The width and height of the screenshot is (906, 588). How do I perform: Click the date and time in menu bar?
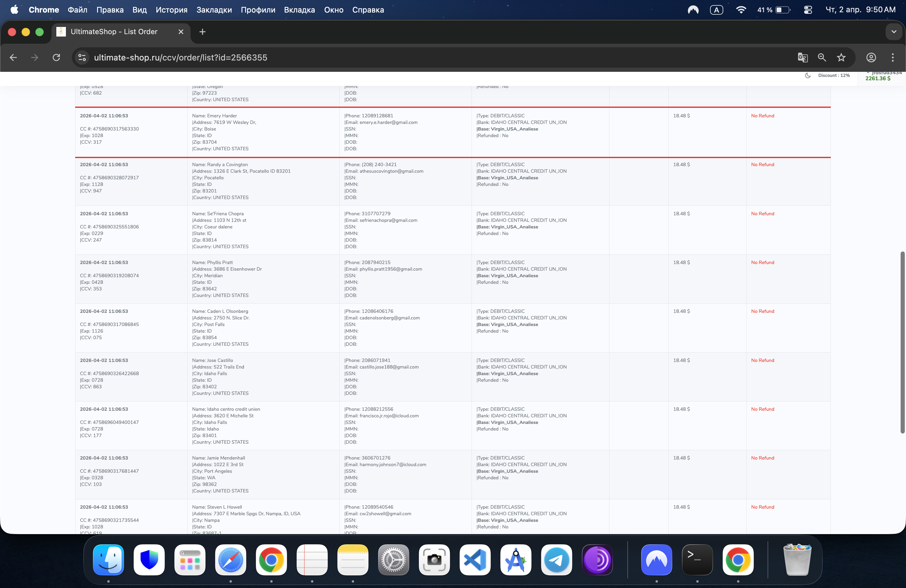click(x=860, y=10)
